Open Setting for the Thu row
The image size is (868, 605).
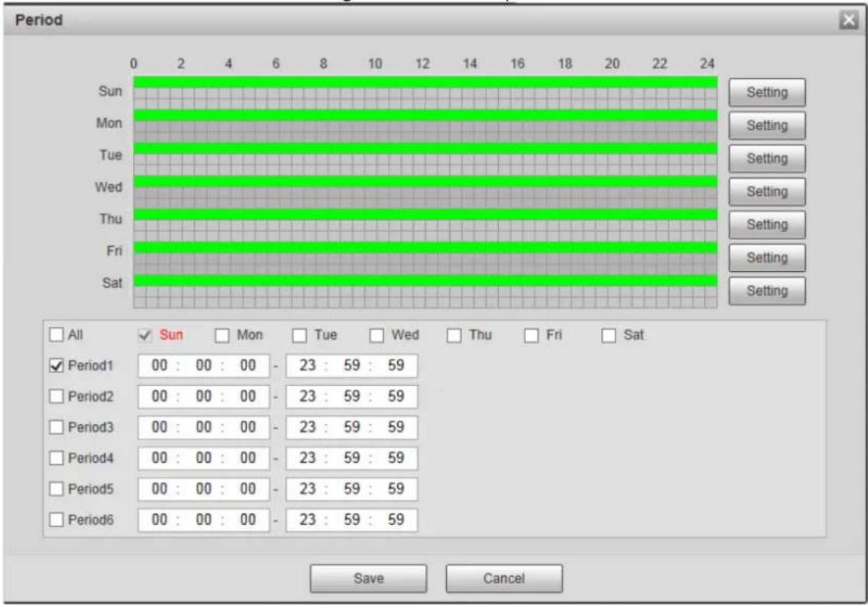767,224
